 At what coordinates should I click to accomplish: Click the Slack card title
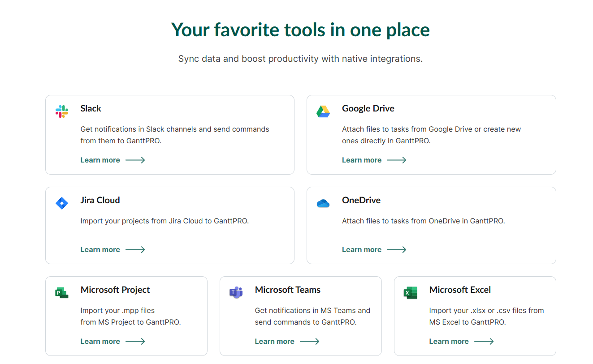pyautogui.click(x=91, y=108)
